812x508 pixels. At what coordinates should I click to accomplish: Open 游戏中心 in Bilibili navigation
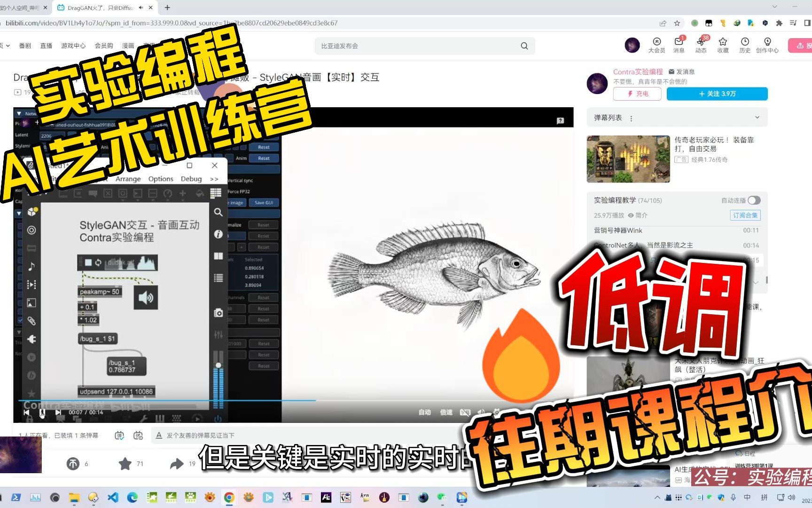[73, 46]
